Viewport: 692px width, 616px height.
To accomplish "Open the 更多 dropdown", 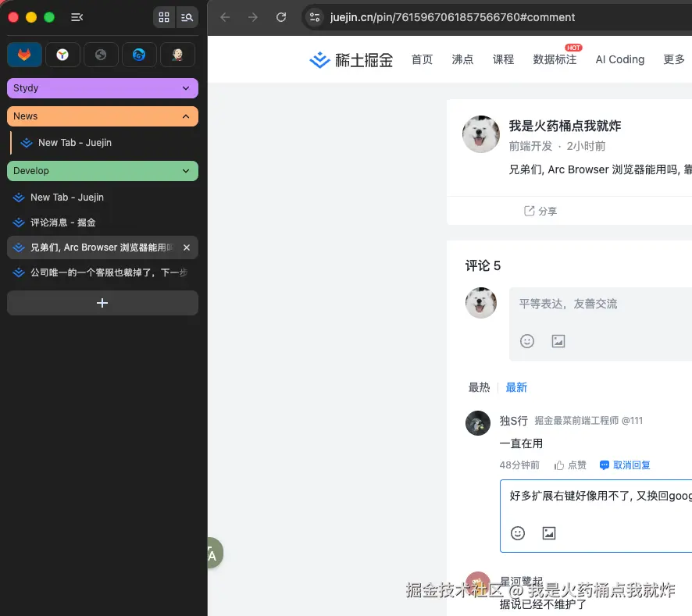I will click(x=673, y=59).
